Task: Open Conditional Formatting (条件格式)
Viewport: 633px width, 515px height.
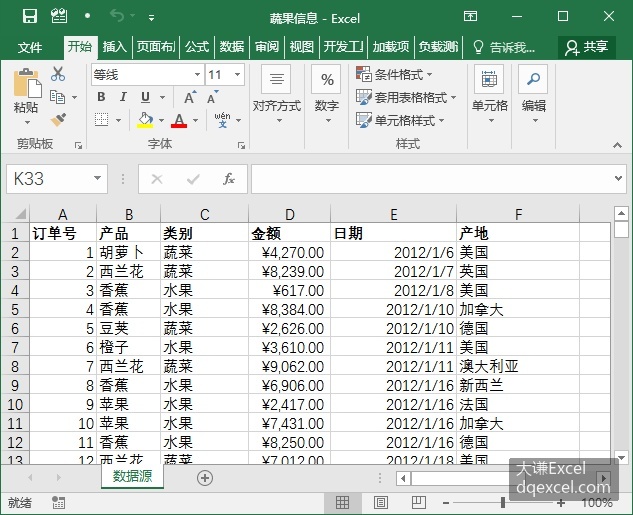Action: tap(394, 75)
